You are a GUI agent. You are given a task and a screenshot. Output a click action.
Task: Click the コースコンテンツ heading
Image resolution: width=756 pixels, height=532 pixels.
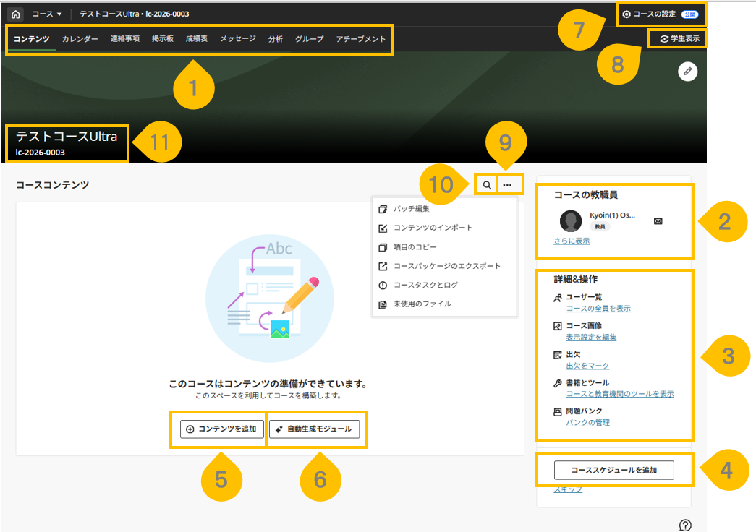point(52,185)
